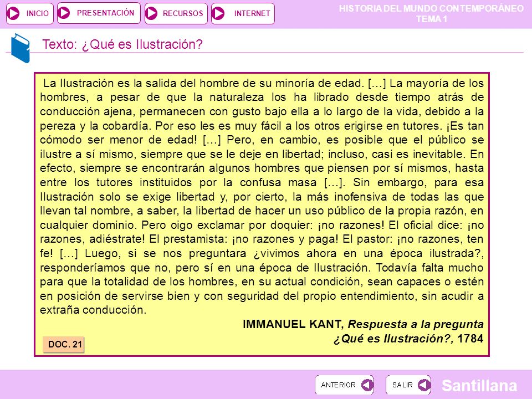The image size is (532, 399).
Task: Open the INTERNET section label
Action: (x=252, y=13)
